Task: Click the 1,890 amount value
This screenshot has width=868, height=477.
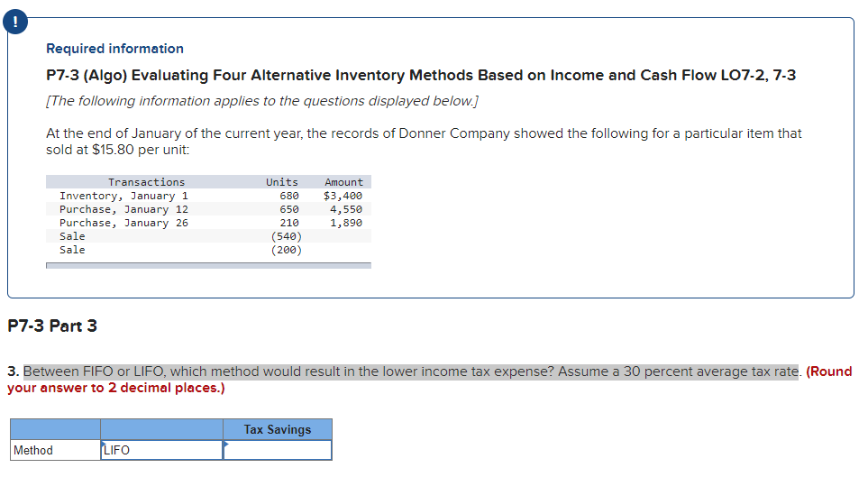Action: click(x=346, y=223)
